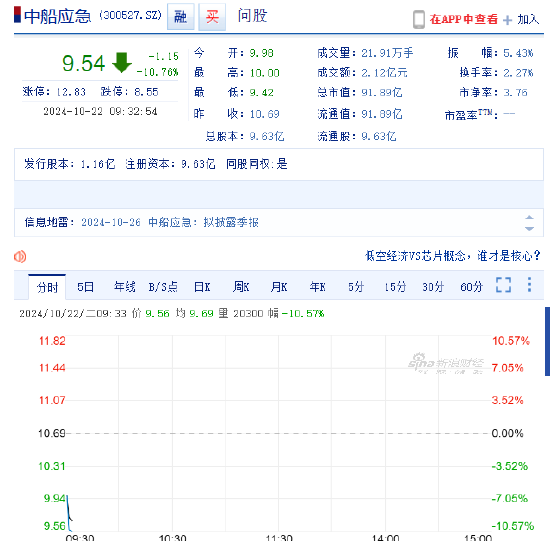Click the 昨收 value 10.69

point(264,114)
